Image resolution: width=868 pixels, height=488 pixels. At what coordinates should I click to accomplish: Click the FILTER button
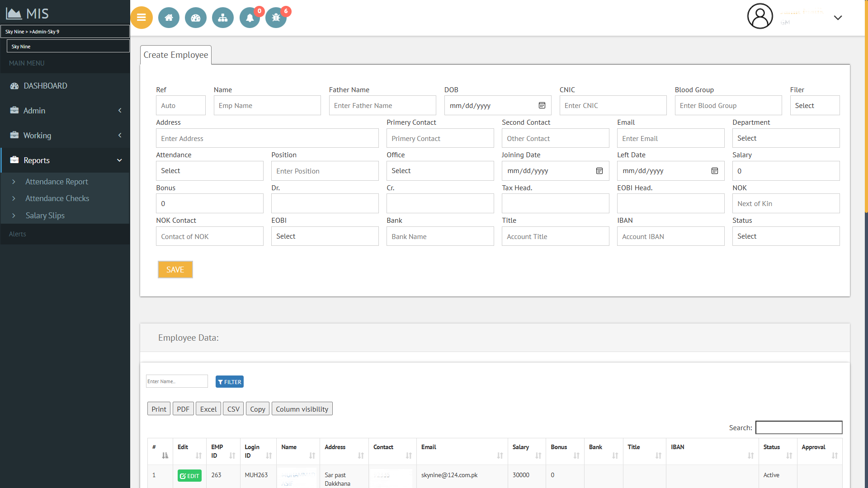tap(230, 382)
